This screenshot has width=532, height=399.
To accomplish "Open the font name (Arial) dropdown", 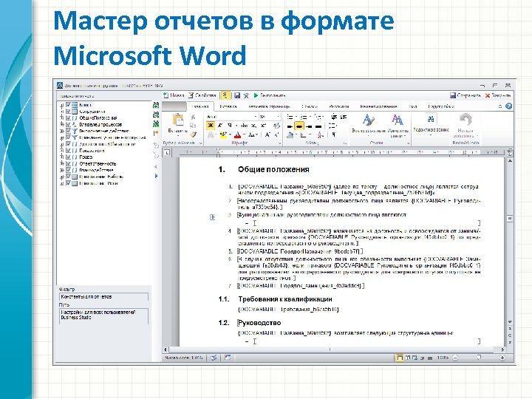I will 255,117.
